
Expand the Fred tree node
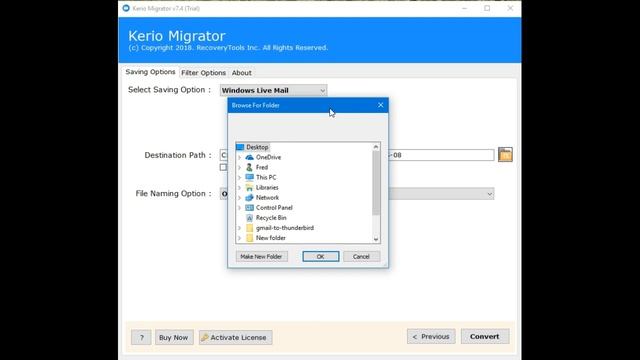(240, 167)
